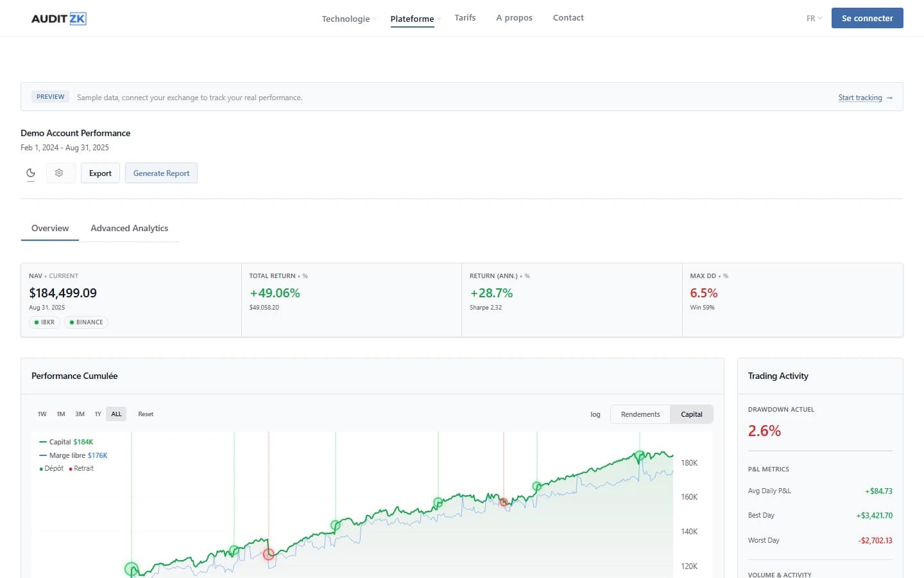Select the Capital chart mode

(x=691, y=414)
